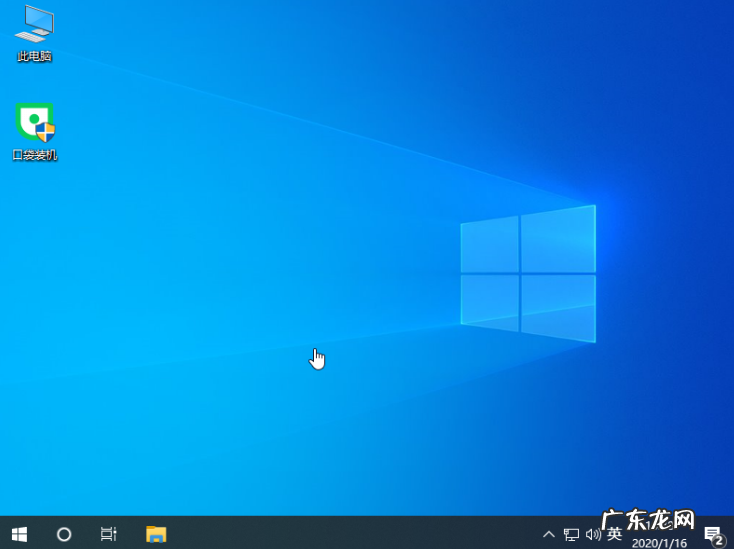
Task: Open Cortana search circle on taskbar
Action: pyautogui.click(x=64, y=534)
